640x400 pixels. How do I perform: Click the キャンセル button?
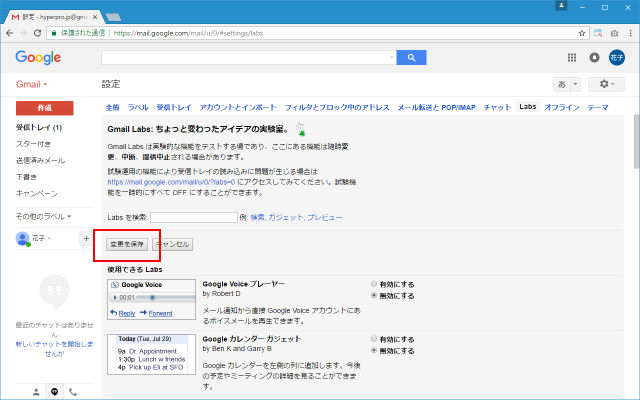point(172,244)
